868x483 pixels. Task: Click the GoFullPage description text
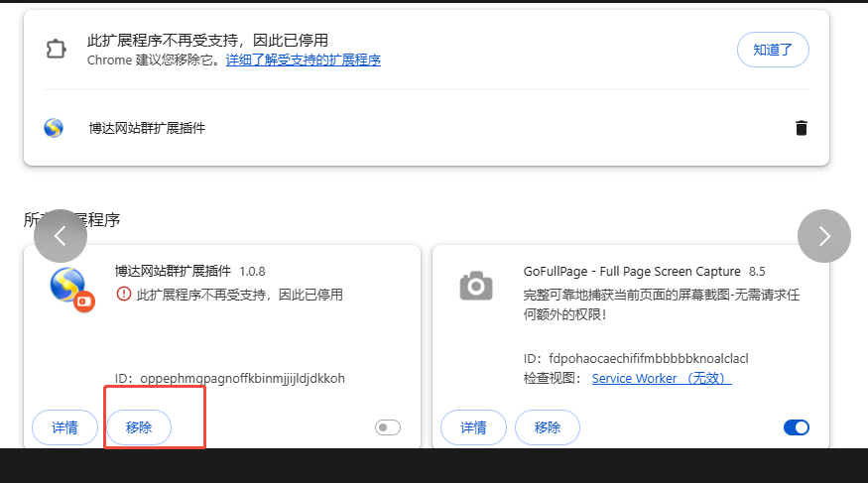coord(662,304)
